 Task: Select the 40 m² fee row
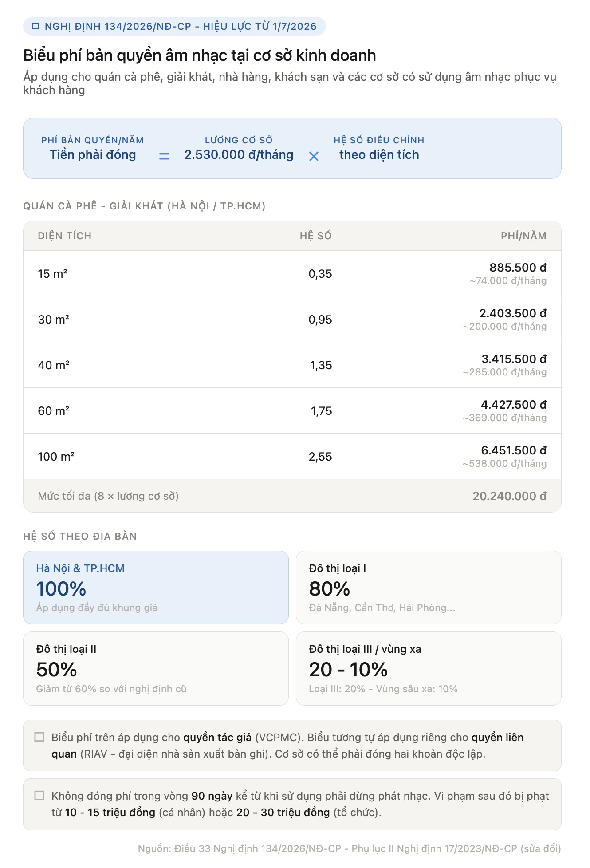[292, 365]
